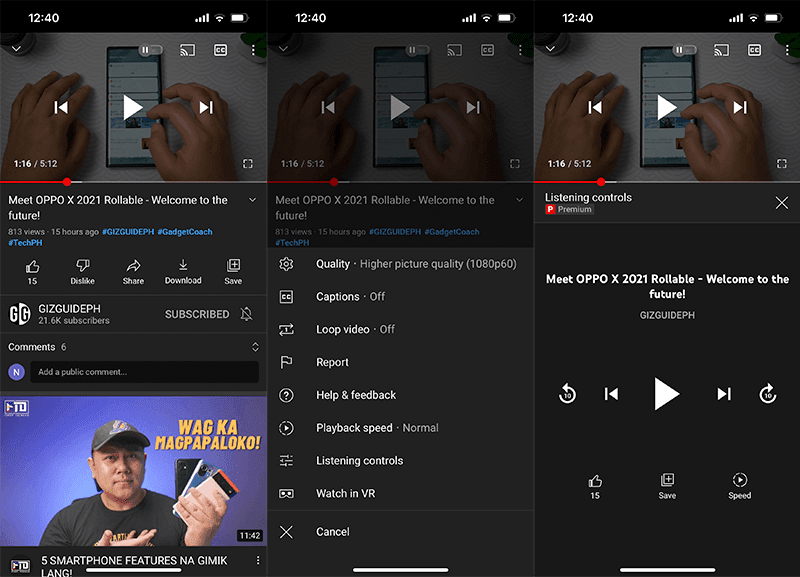This screenshot has height=577, width=800.
Task: Skip to previous video in left player
Action: tap(61, 108)
